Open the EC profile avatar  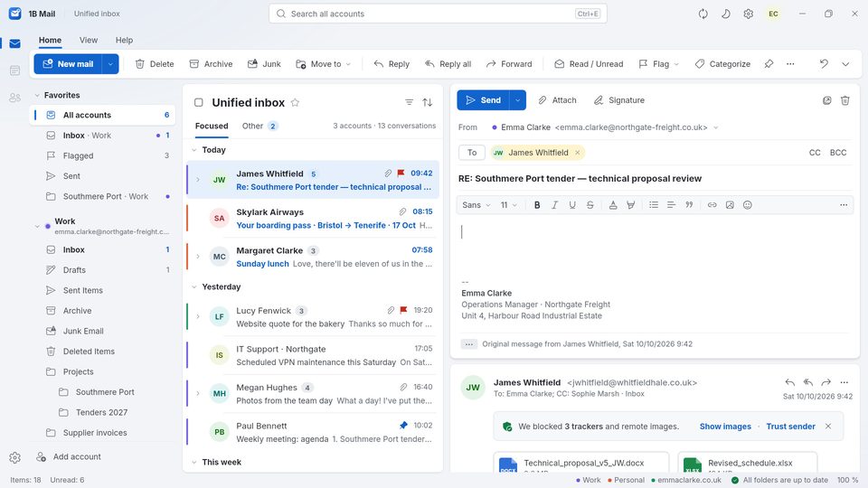pos(773,14)
